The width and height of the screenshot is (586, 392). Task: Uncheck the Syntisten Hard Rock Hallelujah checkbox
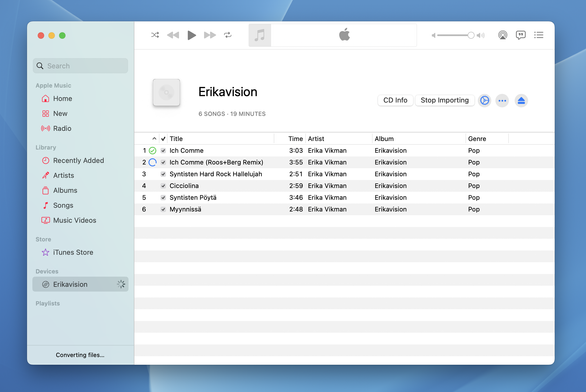point(163,174)
